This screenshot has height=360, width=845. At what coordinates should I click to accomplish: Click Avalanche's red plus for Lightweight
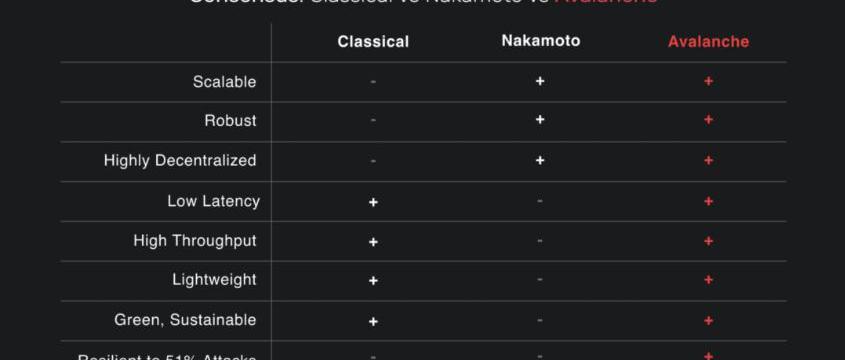coord(709,280)
